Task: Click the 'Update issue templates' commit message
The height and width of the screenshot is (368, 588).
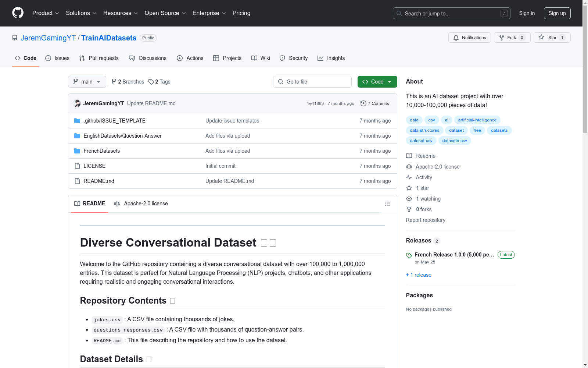Action: (232, 121)
